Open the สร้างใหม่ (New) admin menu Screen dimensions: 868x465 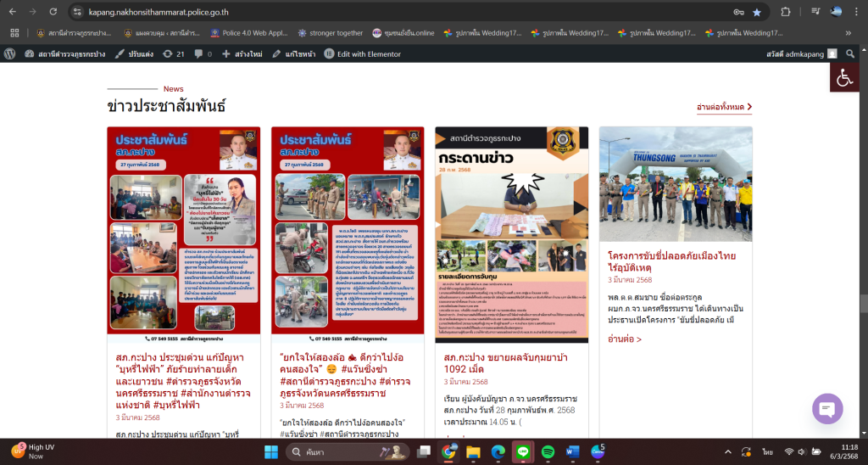(243, 53)
